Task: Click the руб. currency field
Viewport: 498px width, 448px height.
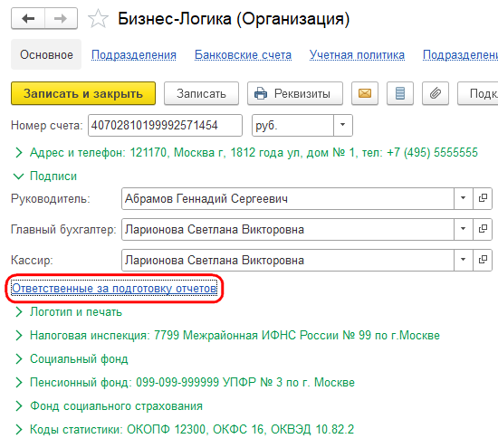Action: pos(292,125)
